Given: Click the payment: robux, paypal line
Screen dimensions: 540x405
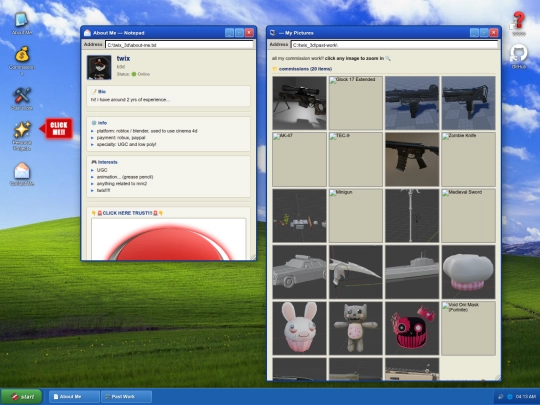Looking at the screenshot, I should pyautogui.click(x=121, y=137).
